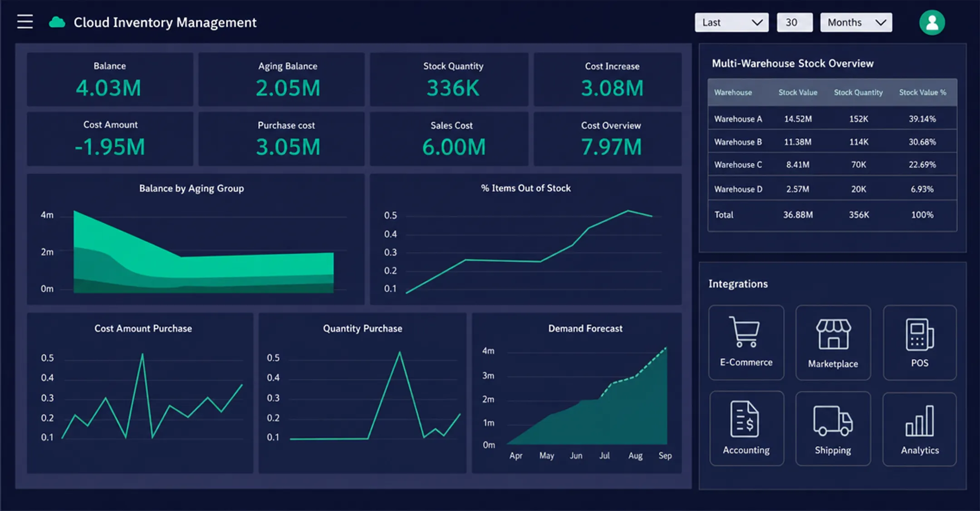Click the Apr label on Demand Forecast axis
Viewport: 980px width, 511px height.
[x=516, y=456]
